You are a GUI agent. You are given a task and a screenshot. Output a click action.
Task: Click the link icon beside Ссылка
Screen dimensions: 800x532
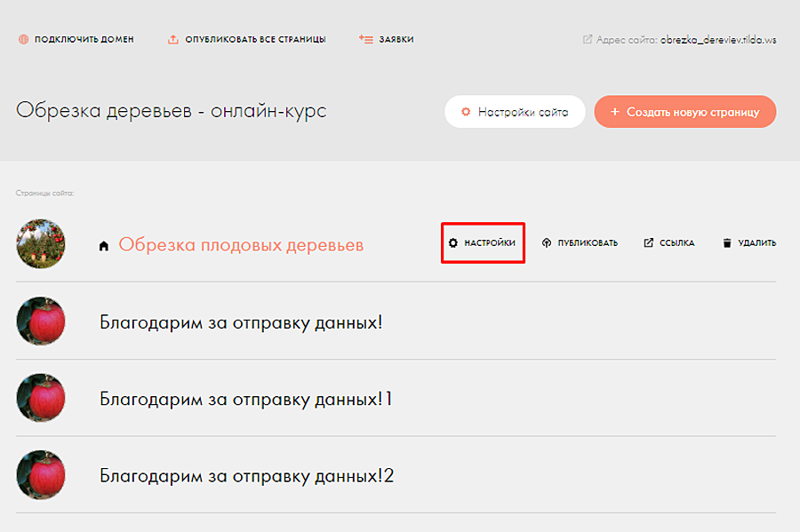coord(649,243)
